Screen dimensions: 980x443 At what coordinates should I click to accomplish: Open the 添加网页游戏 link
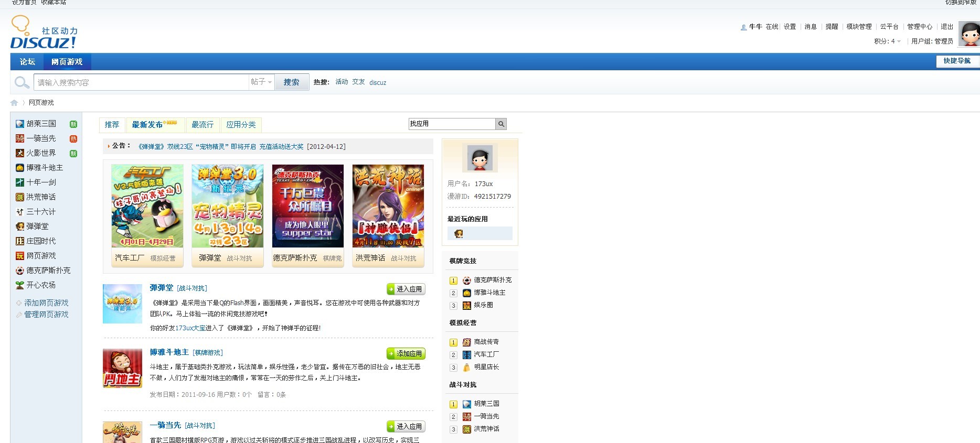click(x=46, y=303)
